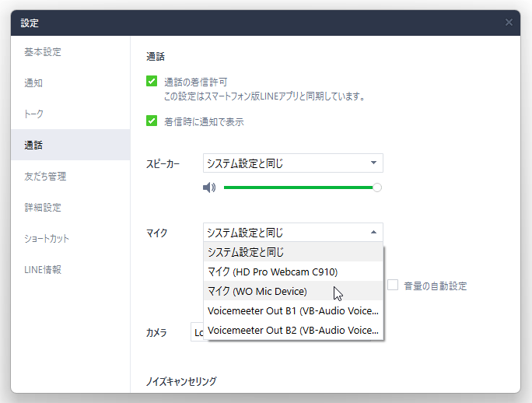Choose Voicemeeter Out B2 microphone

tap(293, 330)
